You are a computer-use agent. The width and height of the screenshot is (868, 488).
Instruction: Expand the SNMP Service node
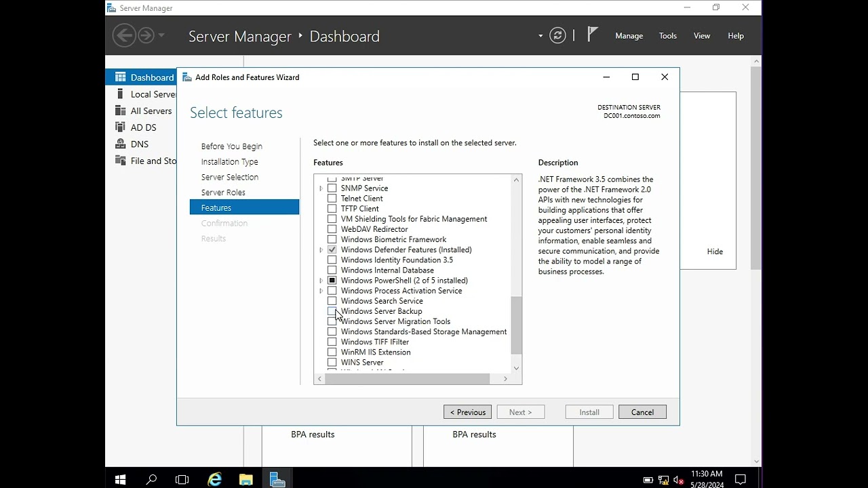pyautogui.click(x=321, y=188)
